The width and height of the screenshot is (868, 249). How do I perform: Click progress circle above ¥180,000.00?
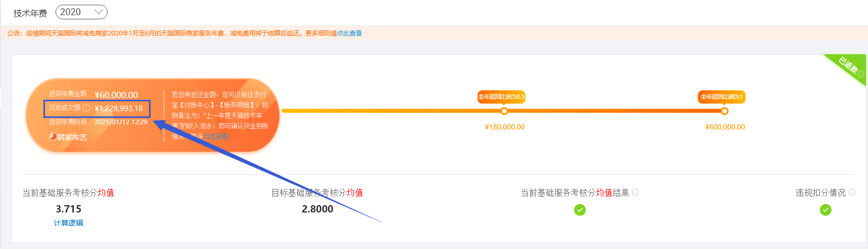(504, 111)
